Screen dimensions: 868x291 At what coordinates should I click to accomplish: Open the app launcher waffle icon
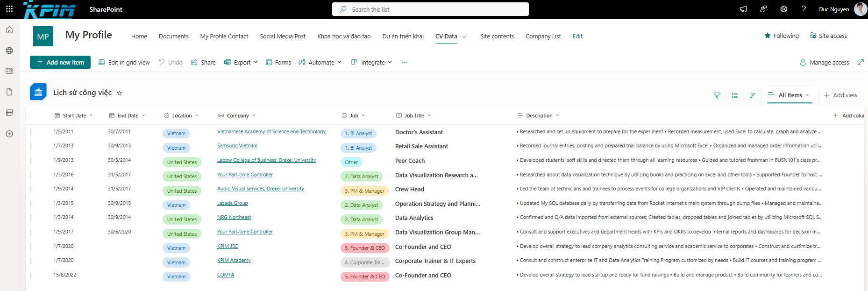click(x=9, y=9)
